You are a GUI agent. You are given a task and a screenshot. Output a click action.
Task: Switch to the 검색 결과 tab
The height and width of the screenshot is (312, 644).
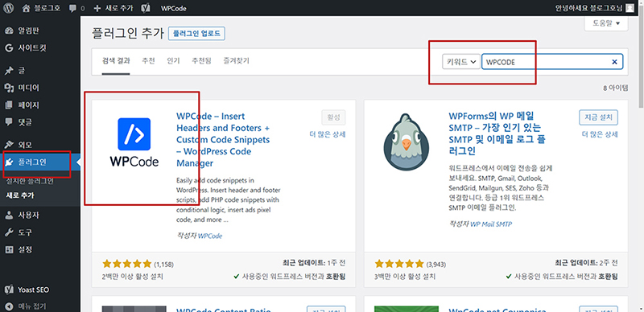[x=116, y=61]
